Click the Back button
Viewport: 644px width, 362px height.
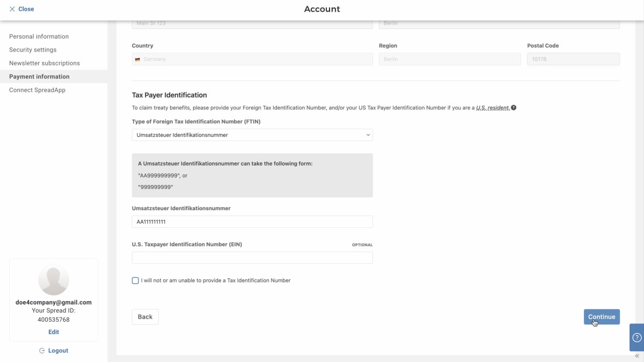[145, 317]
